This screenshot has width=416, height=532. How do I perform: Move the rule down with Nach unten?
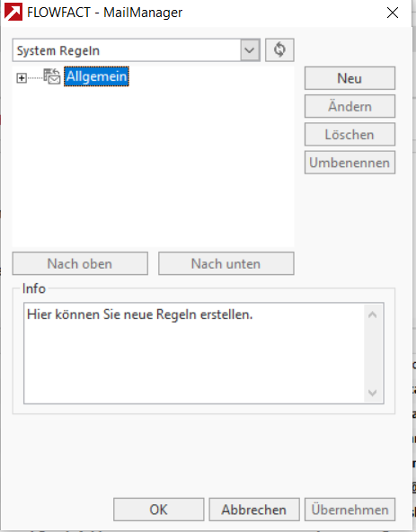click(x=226, y=263)
